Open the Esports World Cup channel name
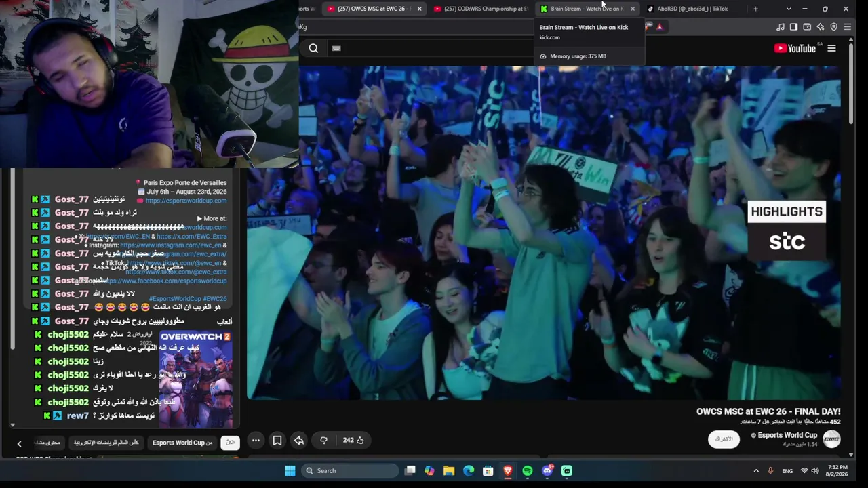Viewport: 868px width, 488px height. (x=787, y=435)
